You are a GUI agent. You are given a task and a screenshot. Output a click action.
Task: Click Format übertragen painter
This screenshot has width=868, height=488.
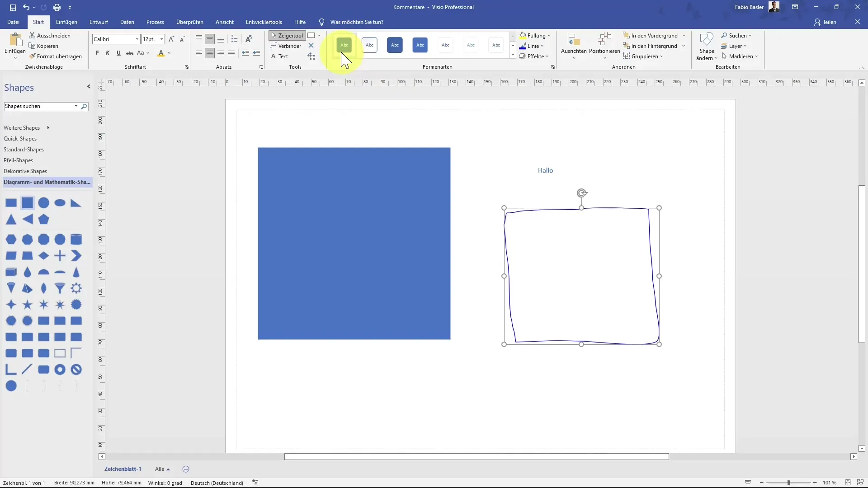pos(55,56)
